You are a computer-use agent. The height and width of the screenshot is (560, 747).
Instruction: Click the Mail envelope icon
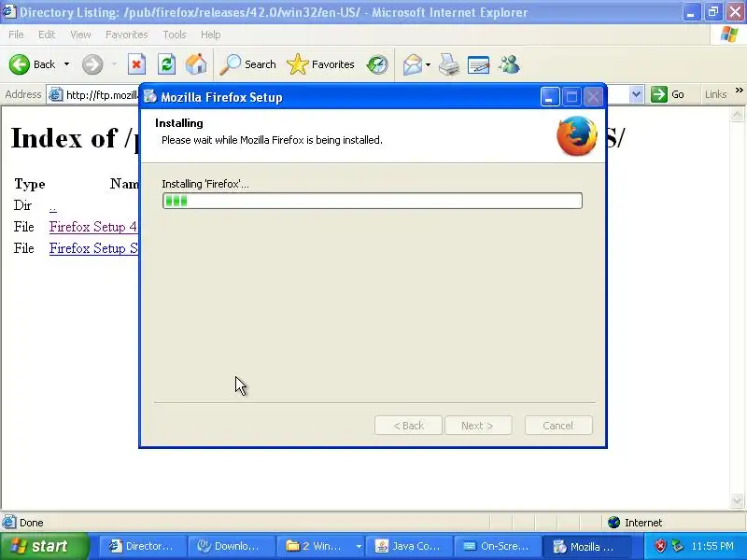[x=413, y=64]
